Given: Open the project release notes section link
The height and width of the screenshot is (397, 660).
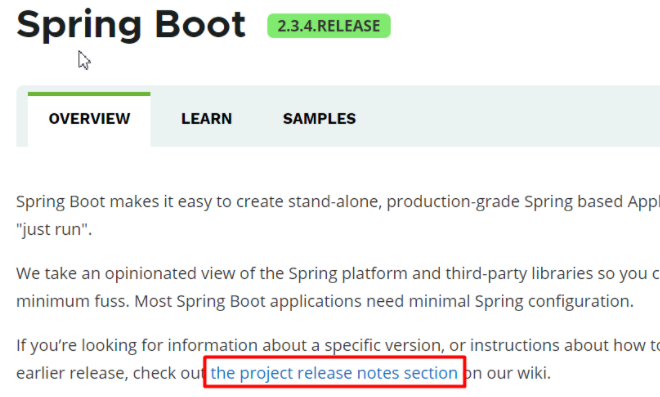Looking at the screenshot, I should coord(334,373).
